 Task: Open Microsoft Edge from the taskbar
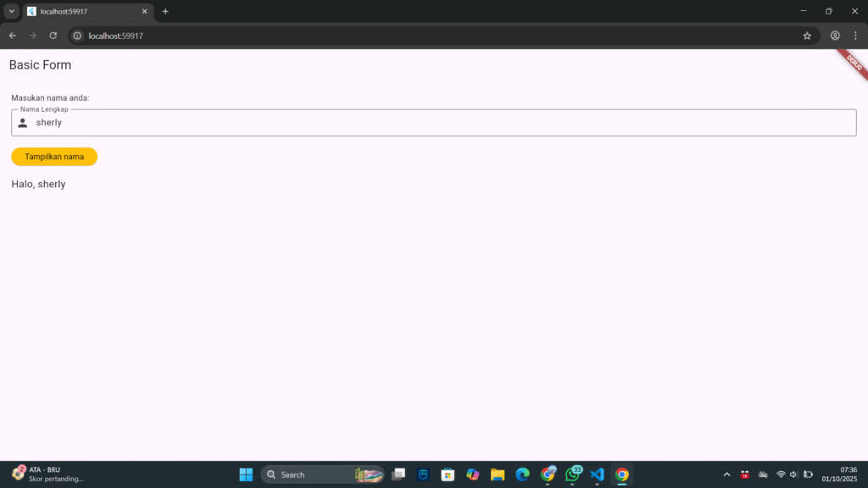(522, 474)
